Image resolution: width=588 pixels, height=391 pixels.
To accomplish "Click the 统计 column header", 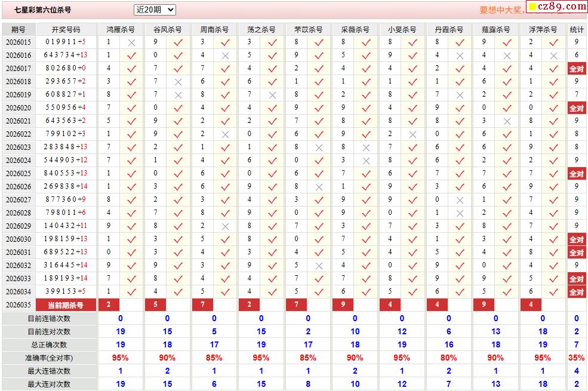I will coord(577,29).
